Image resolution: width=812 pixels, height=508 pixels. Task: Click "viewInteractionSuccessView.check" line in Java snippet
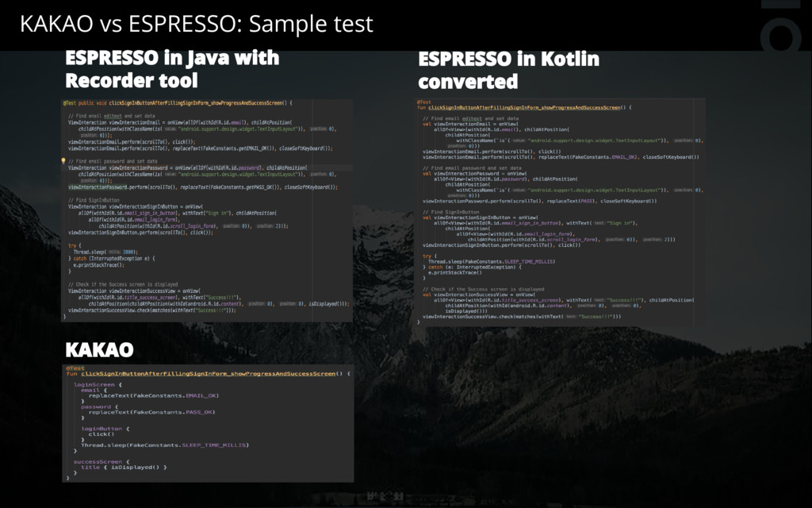coord(151,310)
